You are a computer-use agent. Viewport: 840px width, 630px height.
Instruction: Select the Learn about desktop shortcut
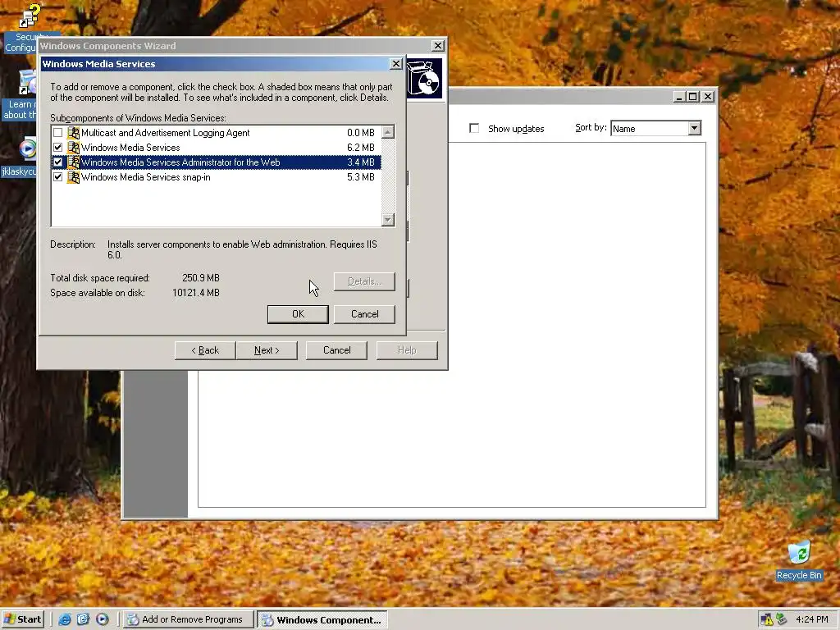tap(21, 95)
